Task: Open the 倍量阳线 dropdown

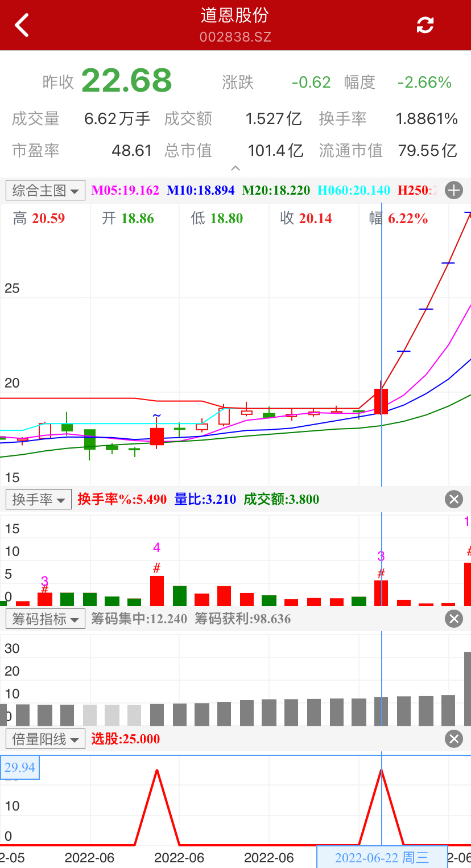Action: click(46, 739)
